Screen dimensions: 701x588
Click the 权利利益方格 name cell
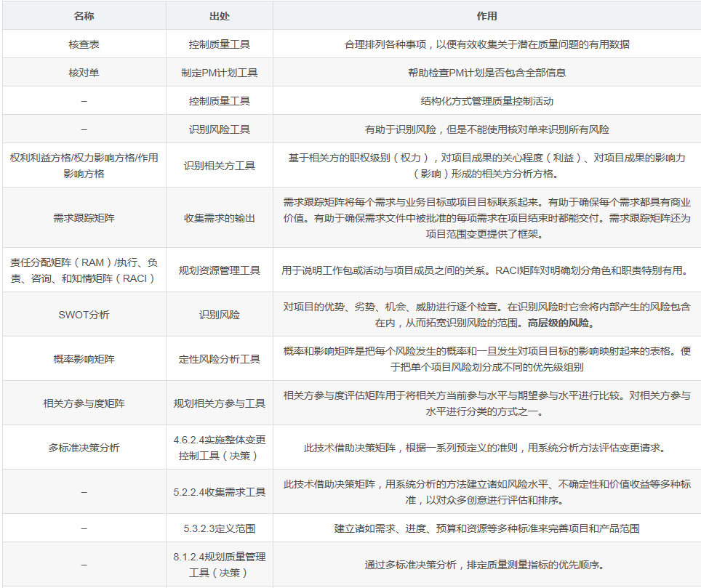point(84,165)
